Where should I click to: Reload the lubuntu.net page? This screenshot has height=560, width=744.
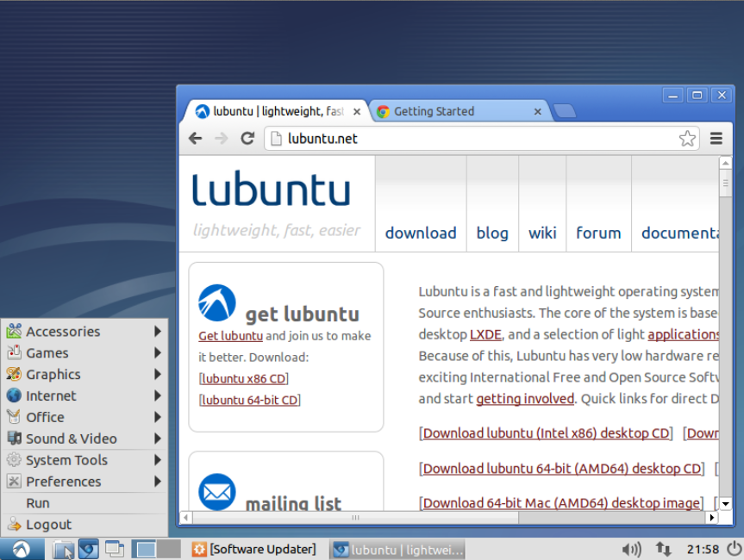(x=247, y=139)
